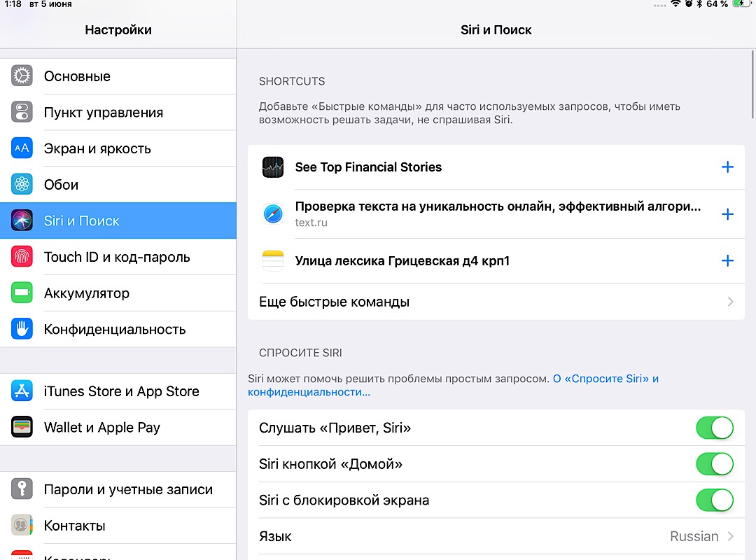Tap the iTunes Store и App Store icon
This screenshot has width=756, height=560.
(x=22, y=391)
